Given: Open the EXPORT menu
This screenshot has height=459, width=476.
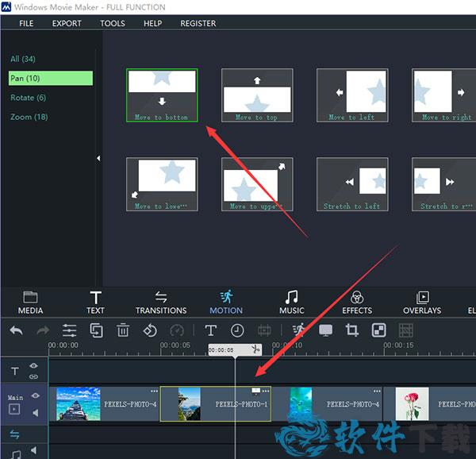Looking at the screenshot, I should point(67,23).
